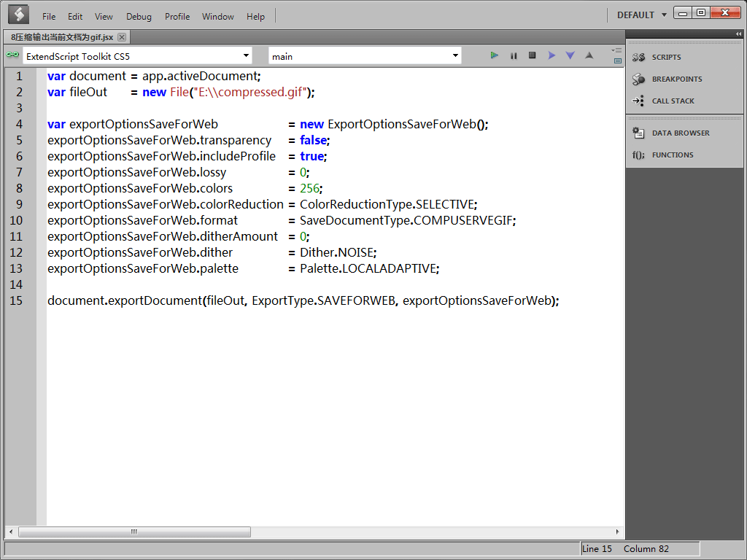Collapse the side panels with double arrows
The height and width of the screenshot is (560, 747).
(738, 34)
